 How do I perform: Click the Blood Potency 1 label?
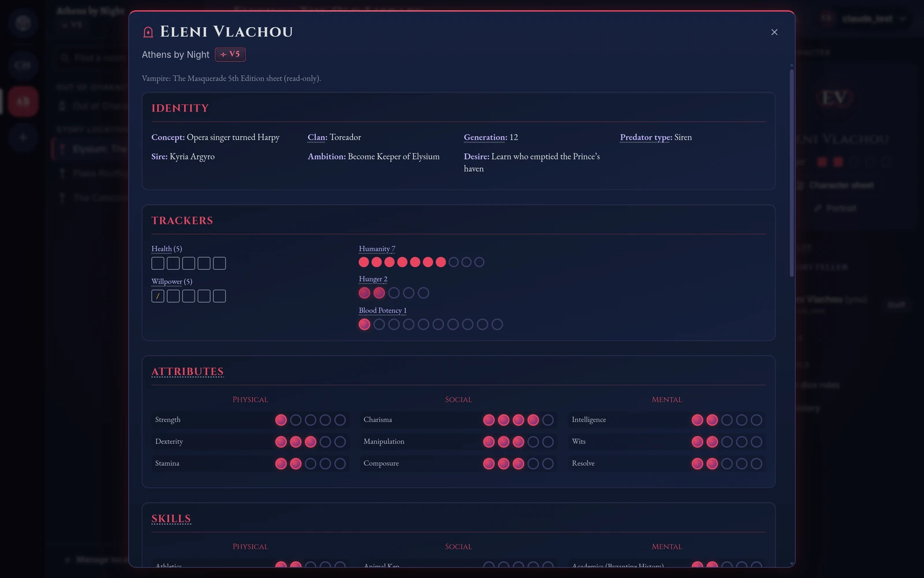[x=382, y=310]
